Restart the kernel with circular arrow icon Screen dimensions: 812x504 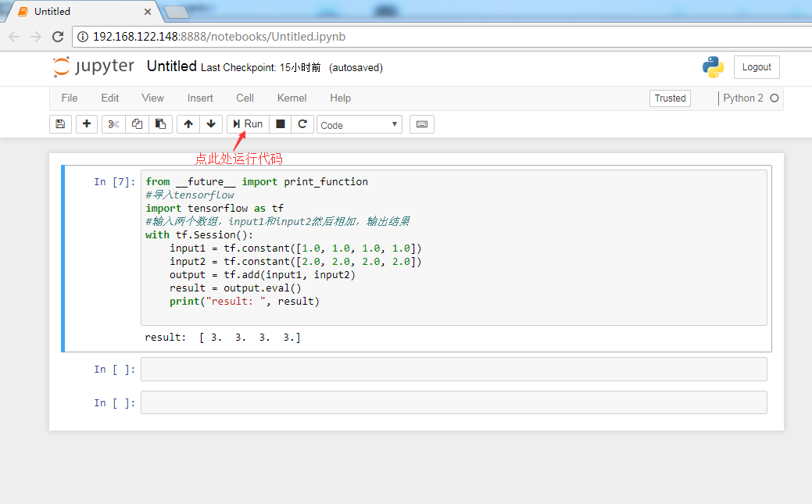[x=303, y=124]
